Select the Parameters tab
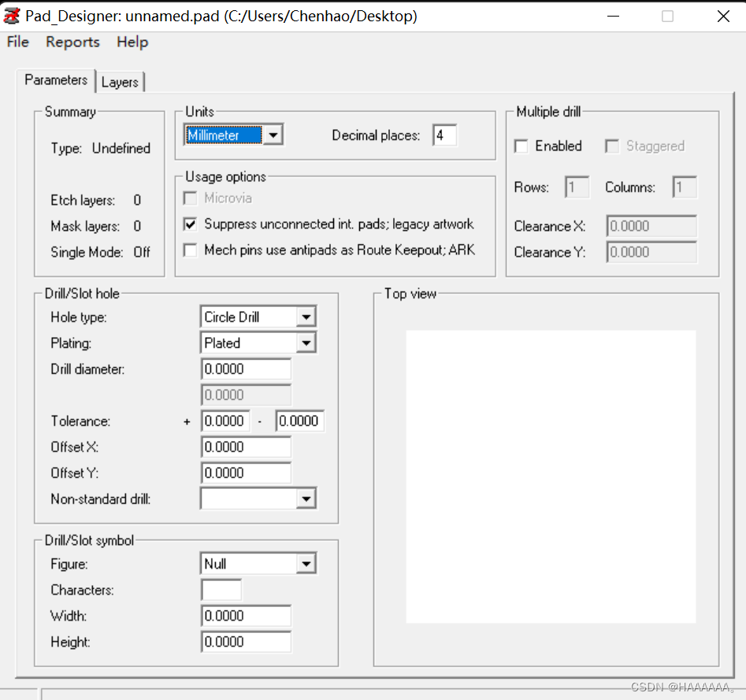 coord(55,80)
